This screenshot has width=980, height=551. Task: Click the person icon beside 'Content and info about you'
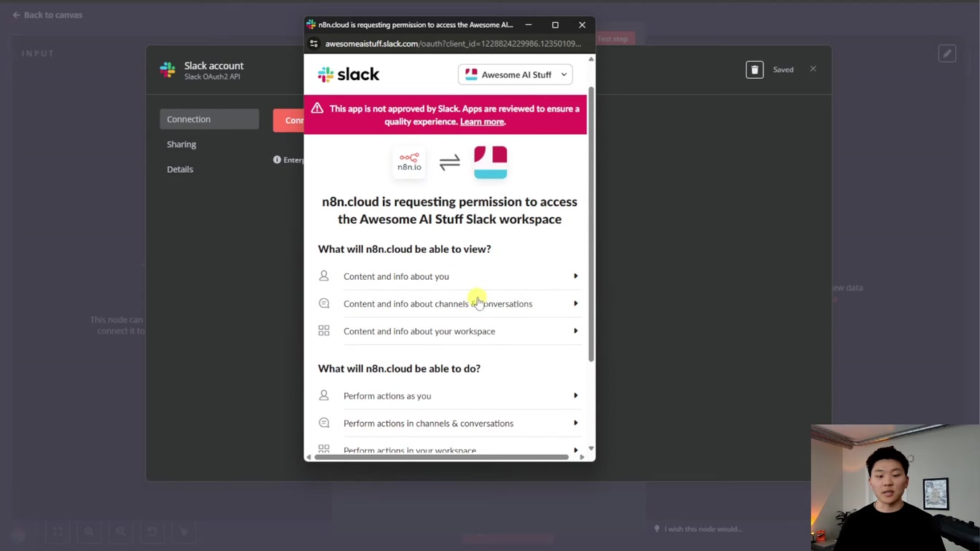(324, 276)
